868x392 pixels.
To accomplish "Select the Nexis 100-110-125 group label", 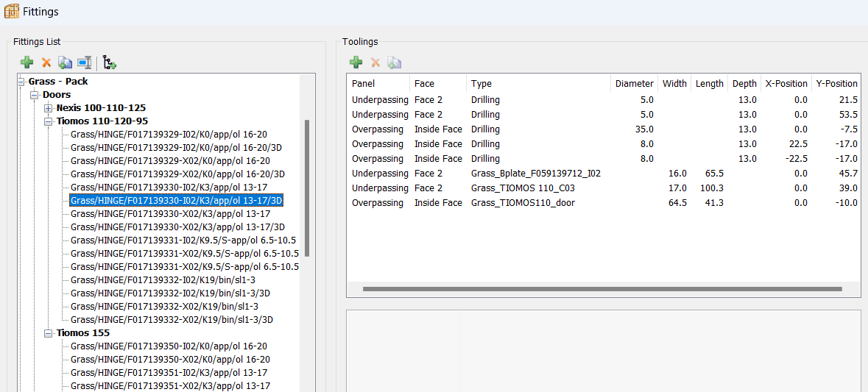I will coord(102,108).
